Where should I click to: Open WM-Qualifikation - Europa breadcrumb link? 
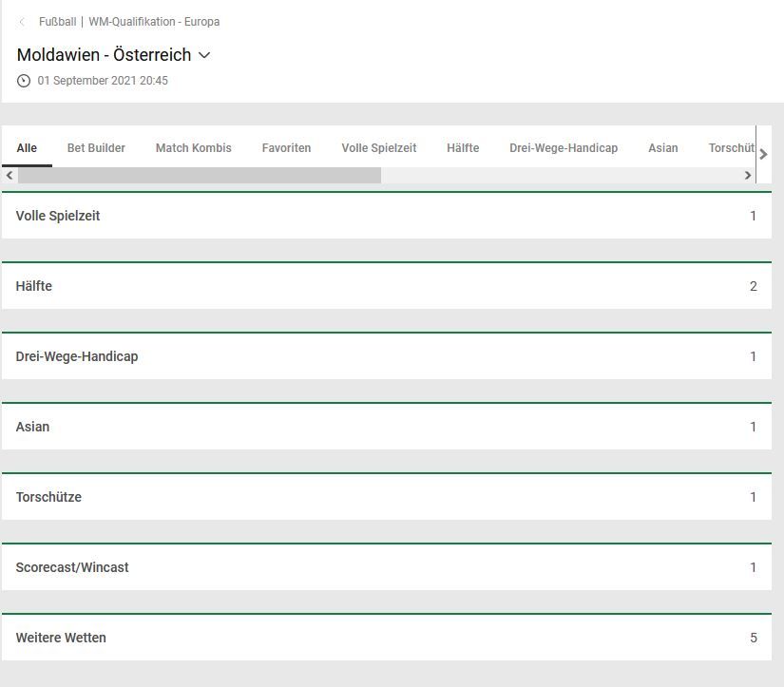coord(154,22)
